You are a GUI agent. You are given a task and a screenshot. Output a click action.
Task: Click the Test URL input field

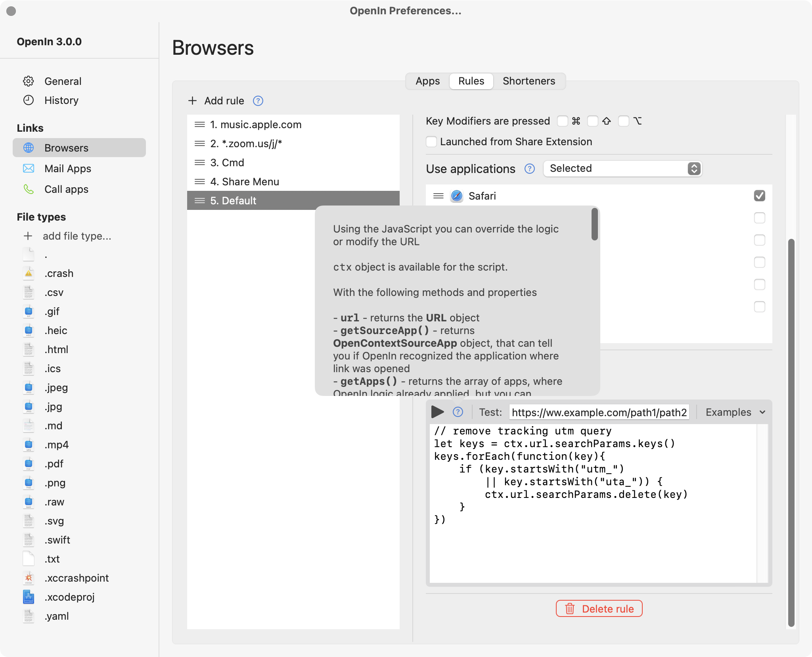point(599,412)
